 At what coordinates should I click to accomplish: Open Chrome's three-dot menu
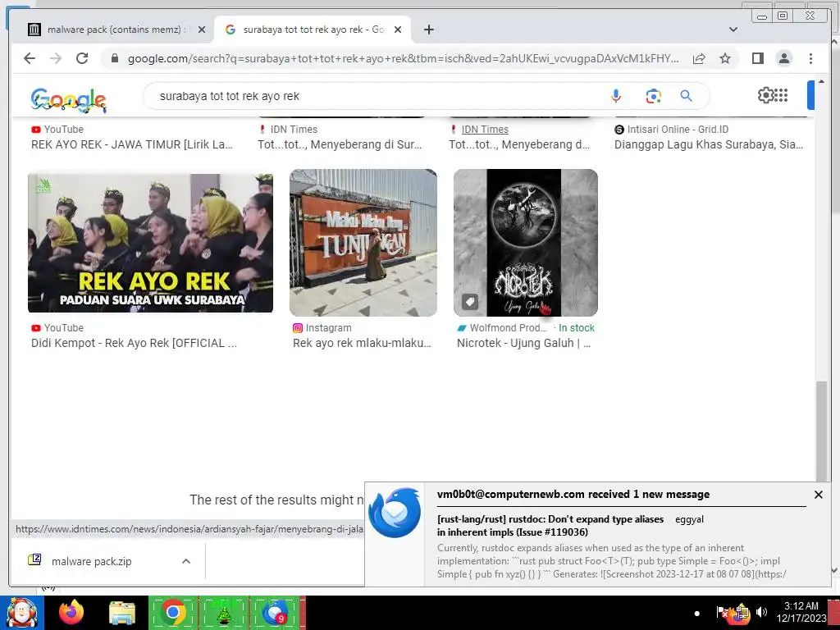click(x=810, y=58)
